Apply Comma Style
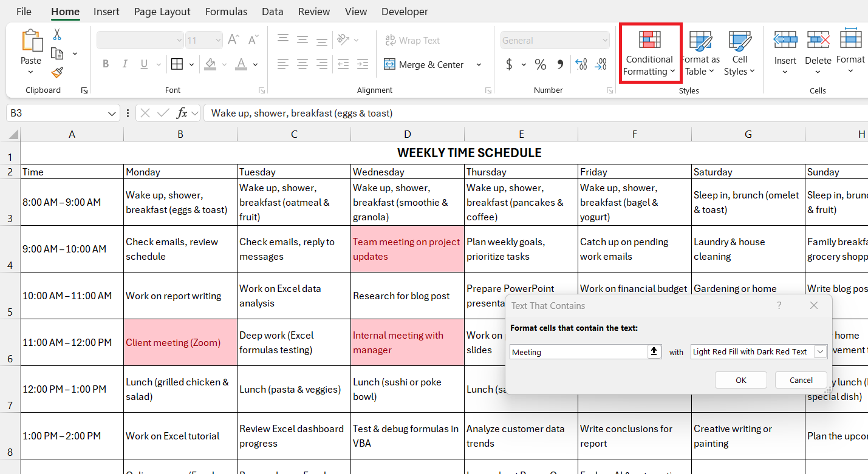868x474 pixels. click(x=560, y=64)
